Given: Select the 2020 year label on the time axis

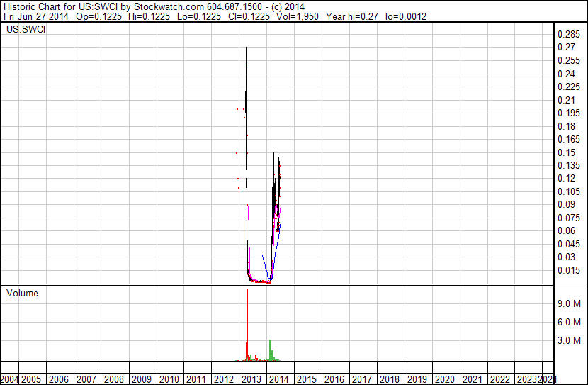Looking at the screenshot, I should (444, 379).
